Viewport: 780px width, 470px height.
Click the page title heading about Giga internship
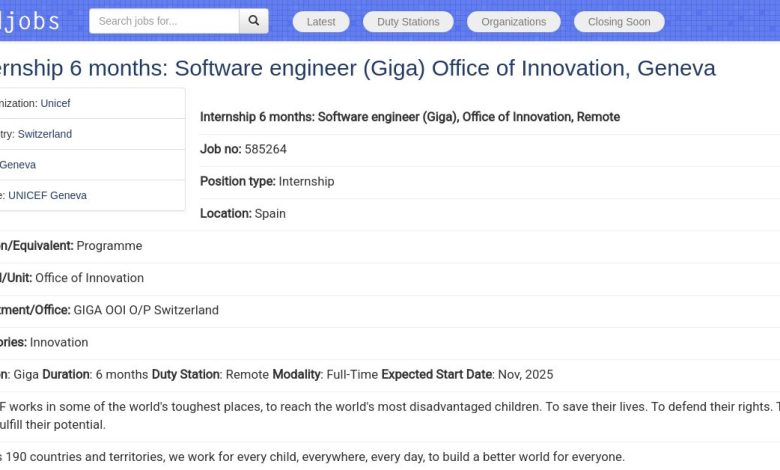pos(357,68)
